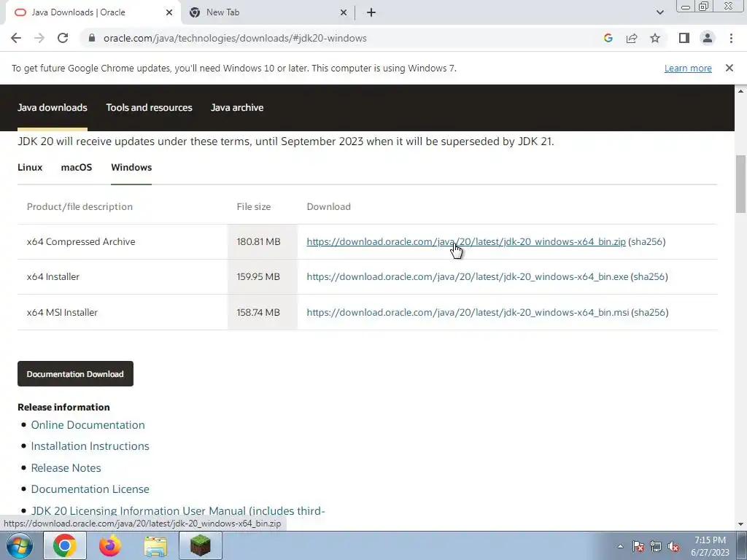The image size is (747, 560).
Task: Click the page scrollbar thumb
Action: click(740, 184)
